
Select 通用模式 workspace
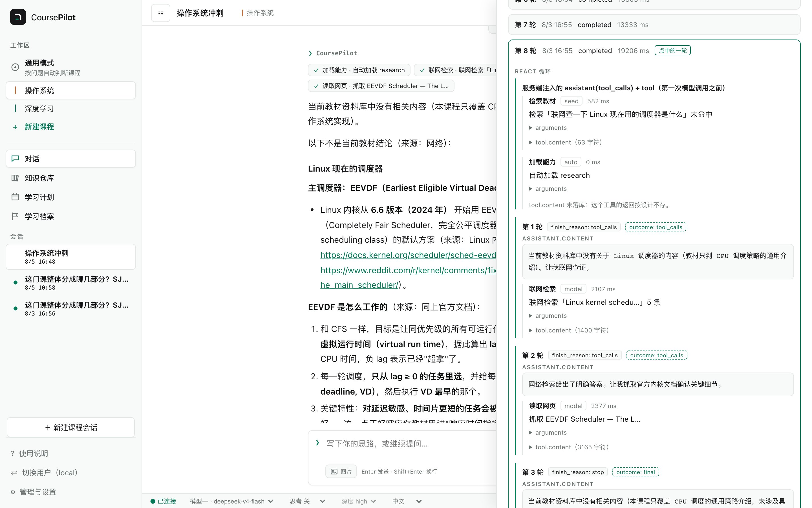(71, 67)
